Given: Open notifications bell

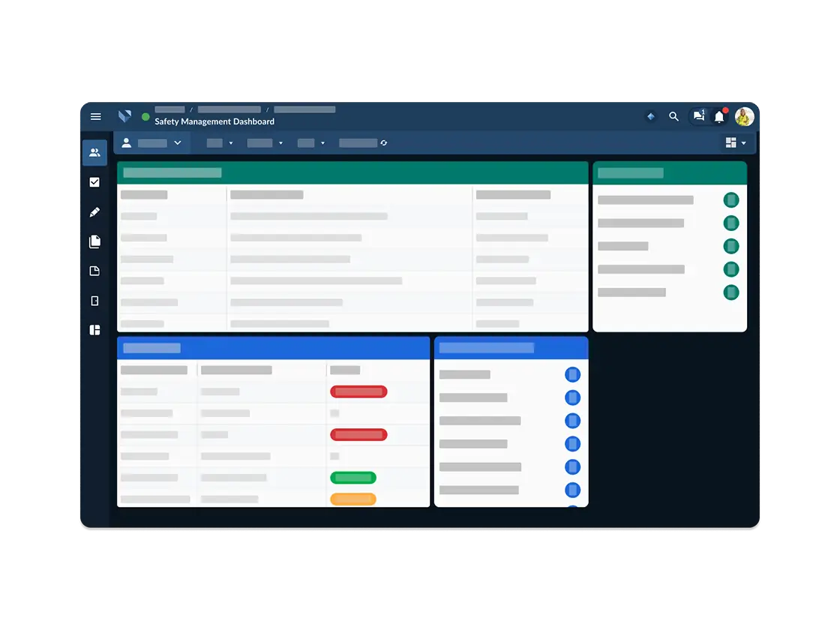Looking at the screenshot, I should pos(719,116).
